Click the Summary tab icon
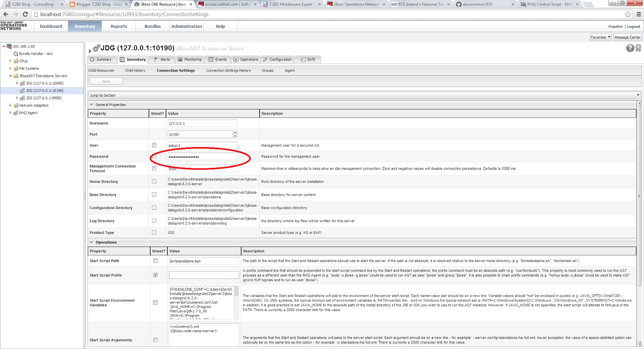644x349 pixels. point(93,59)
